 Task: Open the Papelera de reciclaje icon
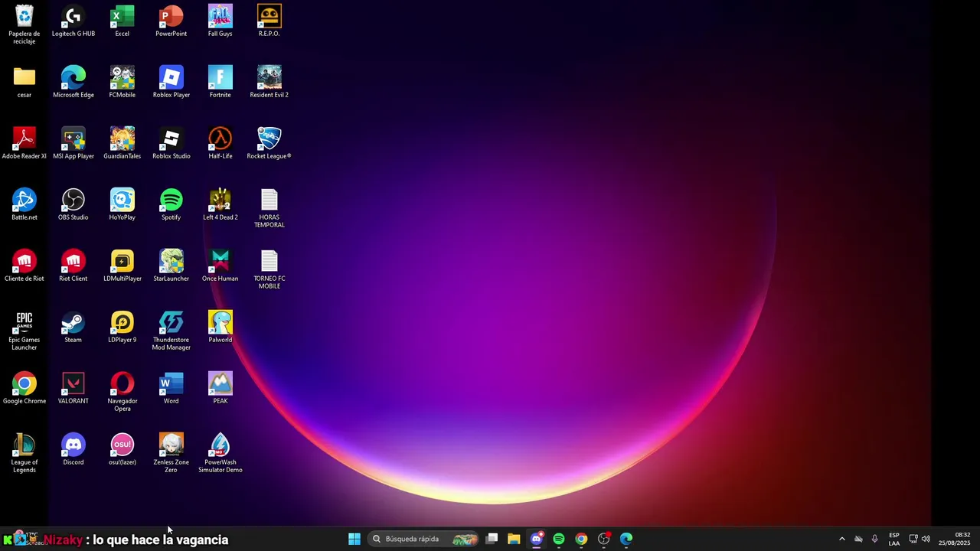(24, 24)
